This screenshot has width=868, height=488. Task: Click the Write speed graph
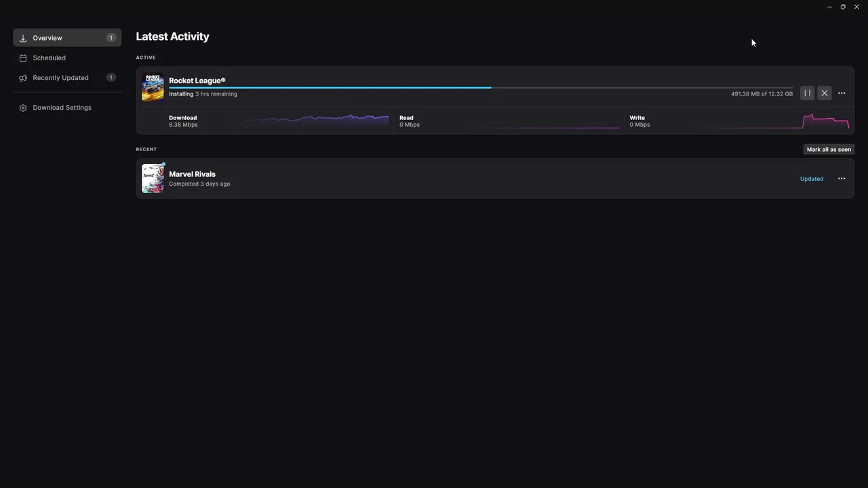(x=774, y=121)
